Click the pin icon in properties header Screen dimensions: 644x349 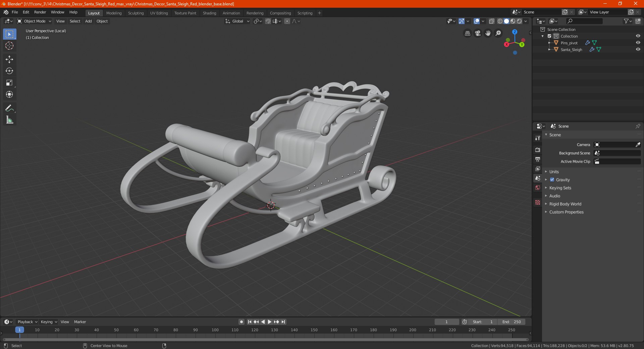638,126
